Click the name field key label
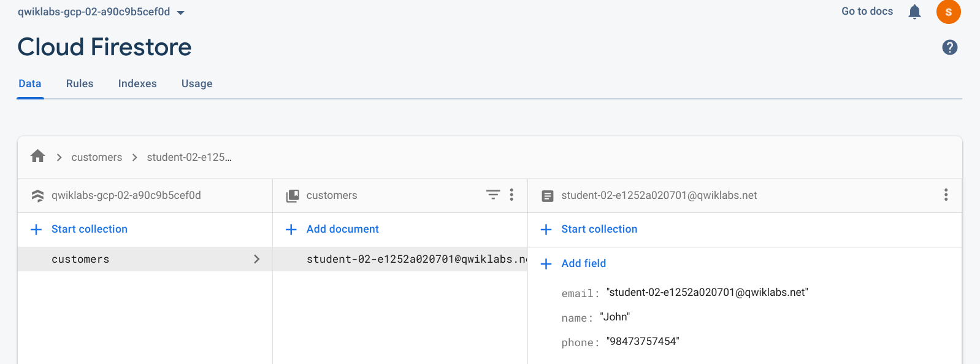980x364 pixels. 576,318
